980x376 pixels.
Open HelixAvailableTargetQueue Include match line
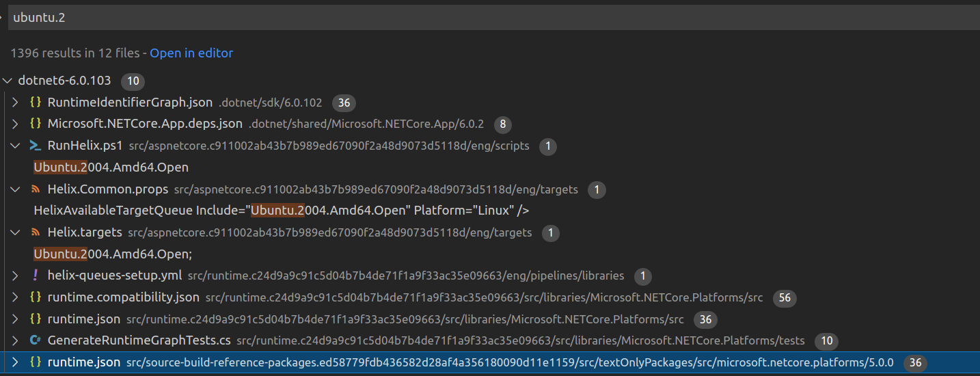tap(281, 211)
